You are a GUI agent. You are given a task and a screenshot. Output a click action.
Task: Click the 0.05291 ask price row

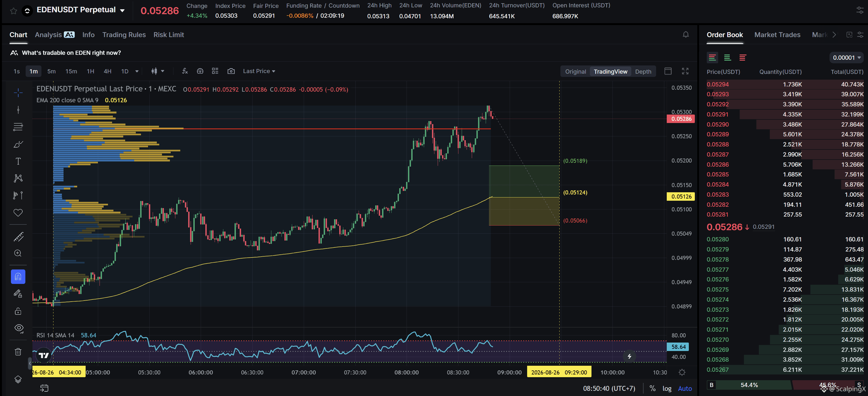[785, 114]
